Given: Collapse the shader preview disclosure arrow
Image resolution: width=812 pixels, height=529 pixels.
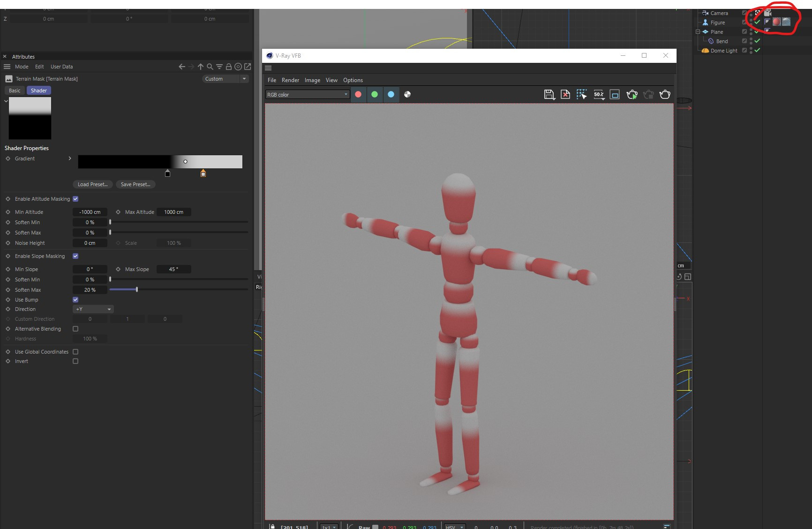Looking at the screenshot, I should click(x=6, y=101).
